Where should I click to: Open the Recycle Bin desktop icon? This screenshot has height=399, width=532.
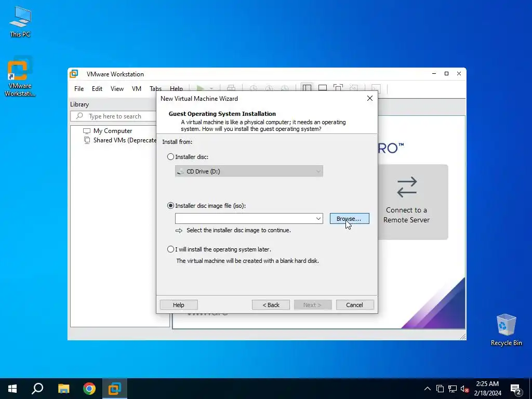coord(506,330)
